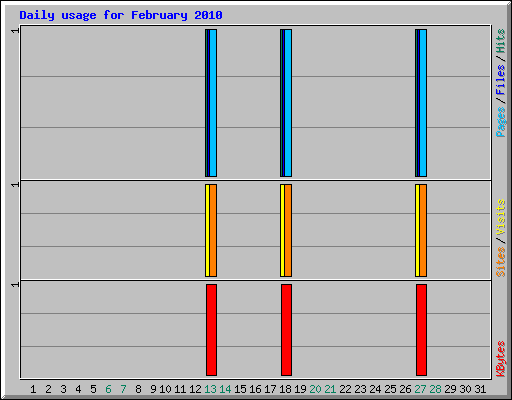The width and height of the screenshot is (512, 400).
Task: Click day label '17' on the x-axis
Action: 270,389
